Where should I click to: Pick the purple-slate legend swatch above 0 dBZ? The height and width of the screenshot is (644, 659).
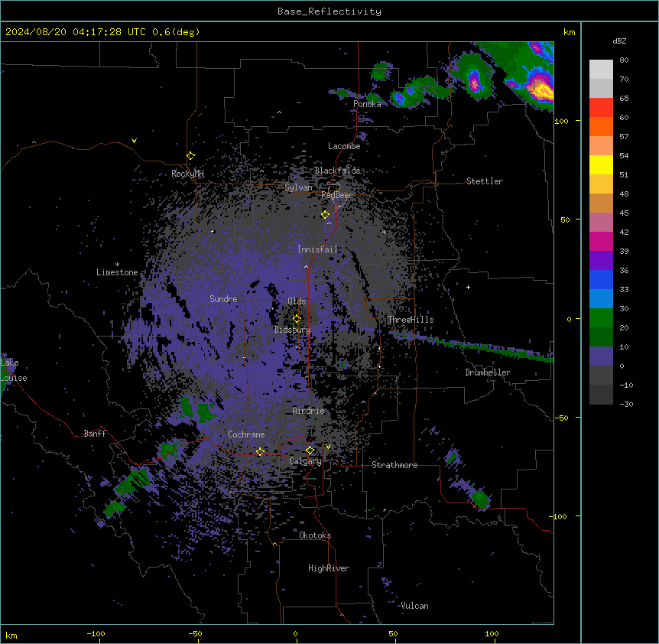601,356
